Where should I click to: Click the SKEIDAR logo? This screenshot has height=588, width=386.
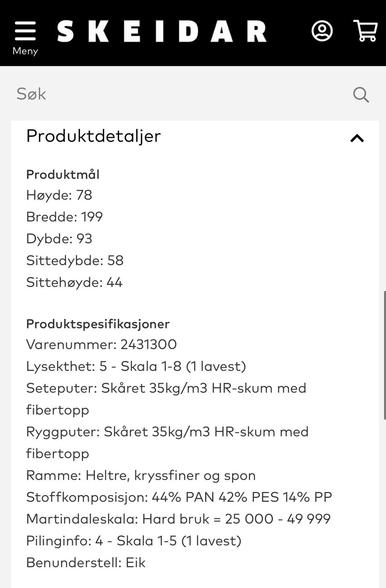pos(162,32)
